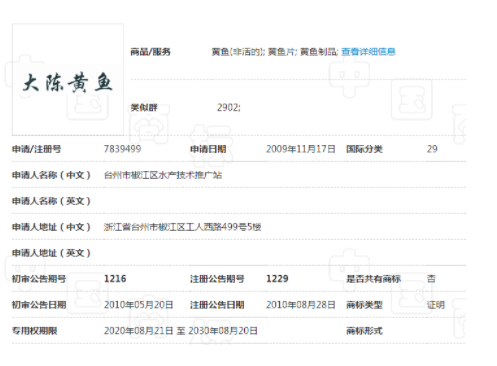Click the 初审公告期号 label
This screenshot has height=366, width=497.
pyautogui.click(x=39, y=279)
